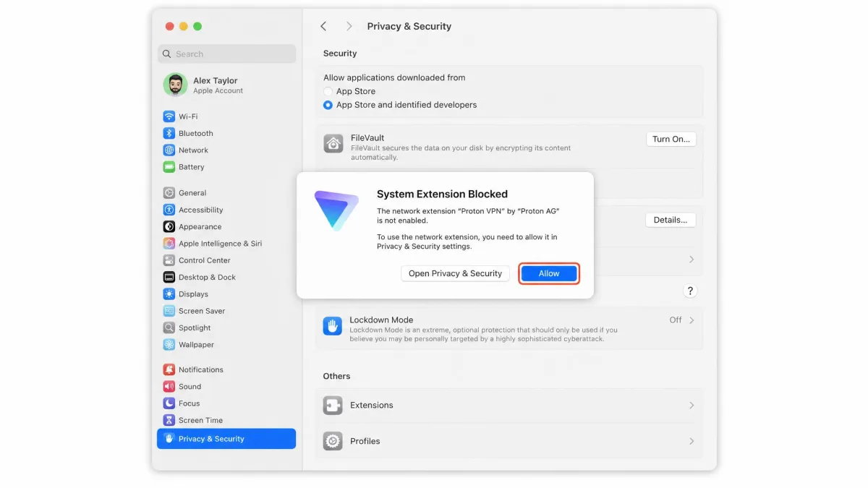Click the FileVault house icon
This screenshot has width=868, height=488.
pos(333,143)
